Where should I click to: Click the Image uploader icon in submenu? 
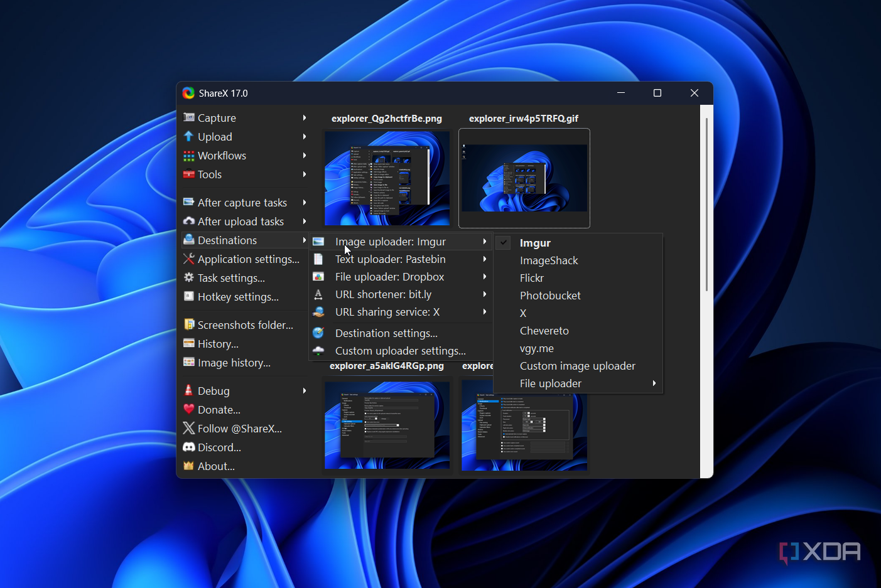(318, 242)
